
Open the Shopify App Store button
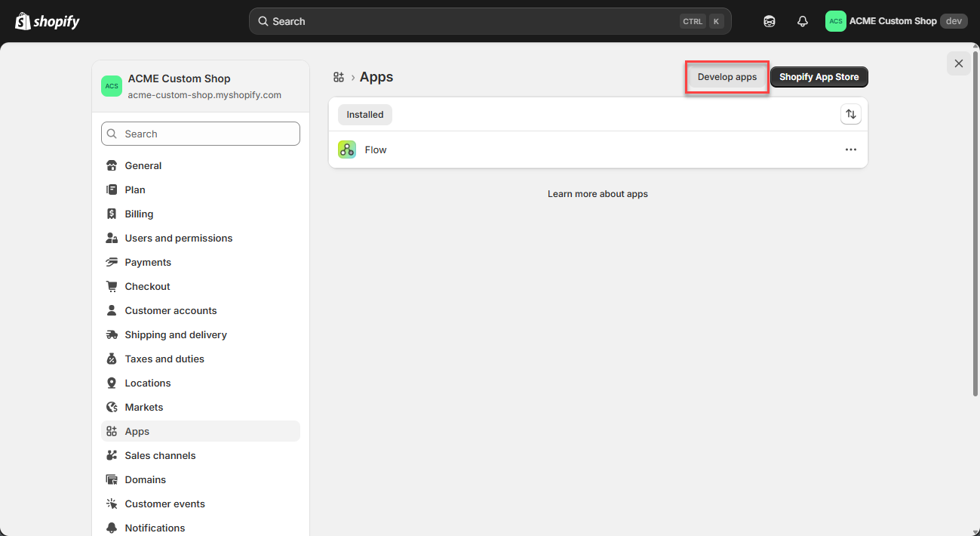pos(819,77)
